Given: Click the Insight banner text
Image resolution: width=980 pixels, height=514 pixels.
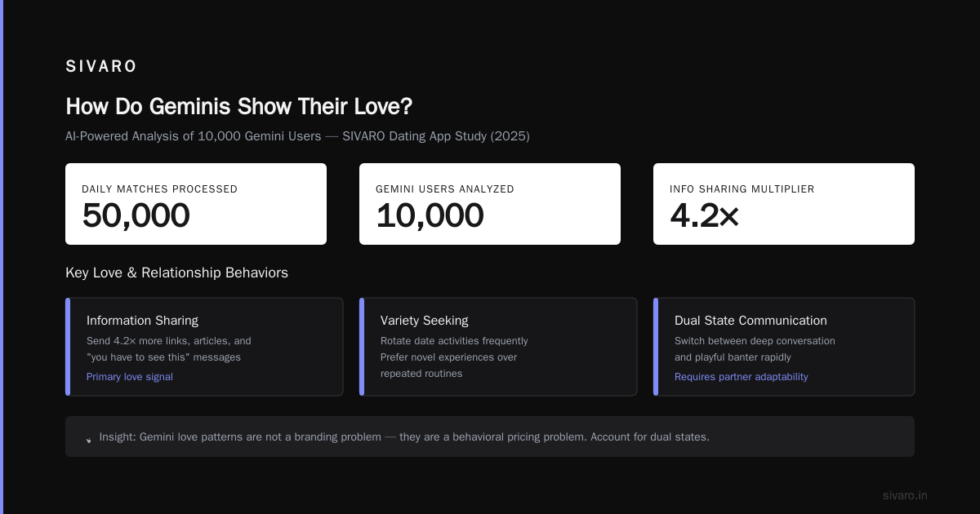Looking at the screenshot, I should pos(404,436).
